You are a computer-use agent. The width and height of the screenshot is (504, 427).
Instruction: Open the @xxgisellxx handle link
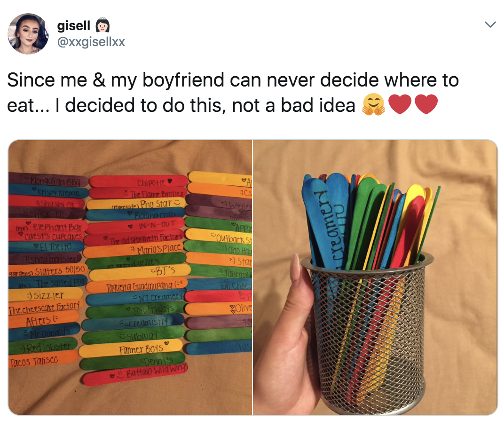coord(91,42)
